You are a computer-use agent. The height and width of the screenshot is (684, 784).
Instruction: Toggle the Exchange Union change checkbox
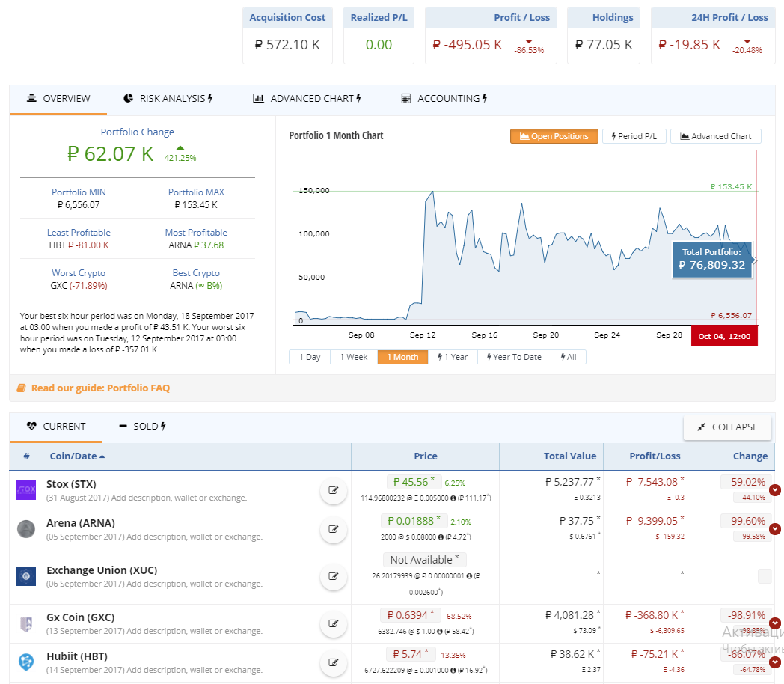pos(764,576)
